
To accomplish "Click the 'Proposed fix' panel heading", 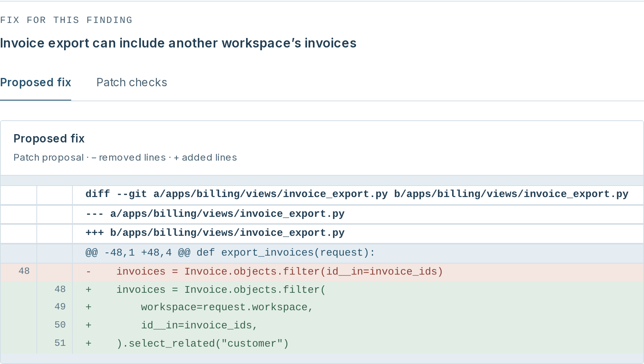I will [x=49, y=138].
